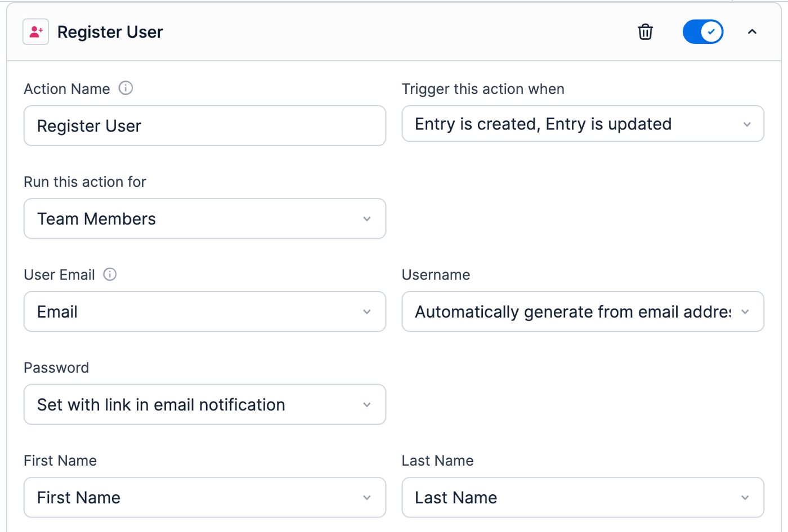788x532 pixels.
Task: Open the Last Name field dropdown
Action: tap(583, 498)
